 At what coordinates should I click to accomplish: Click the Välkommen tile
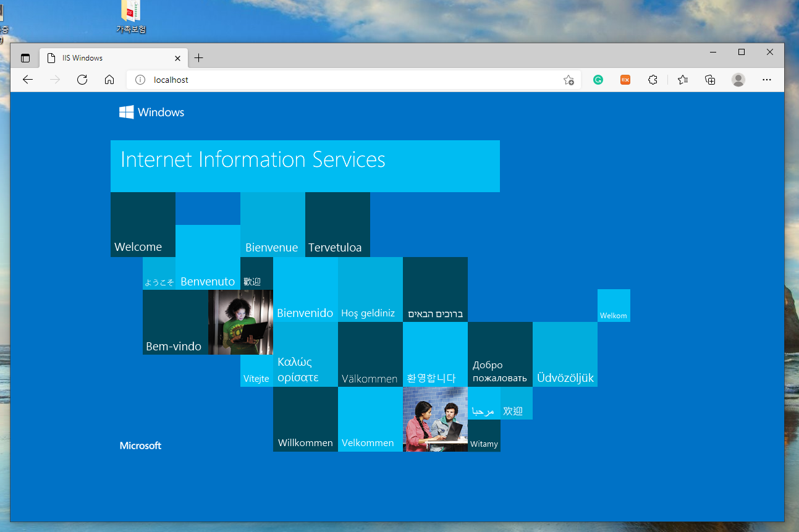pyautogui.click(x=370, y=354)
